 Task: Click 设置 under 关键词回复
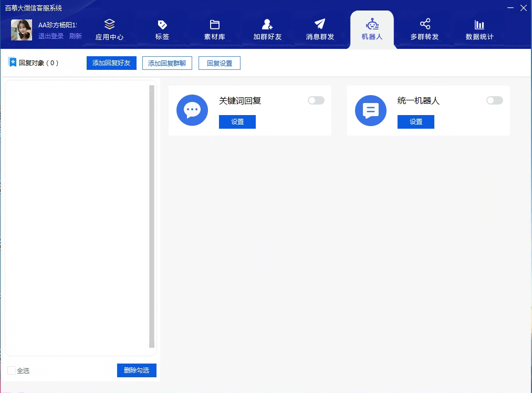[x=237, y=121]
